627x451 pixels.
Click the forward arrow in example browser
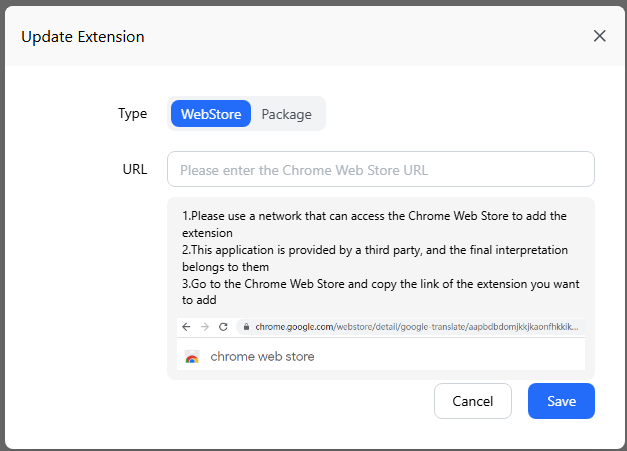coord(205,327)
